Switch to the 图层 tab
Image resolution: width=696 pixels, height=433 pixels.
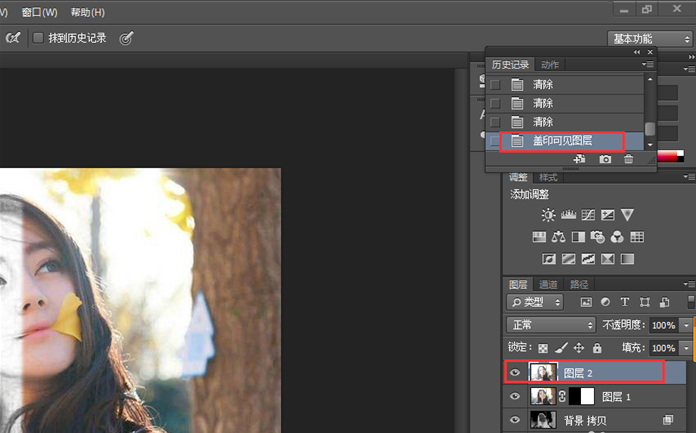(518, 285)
